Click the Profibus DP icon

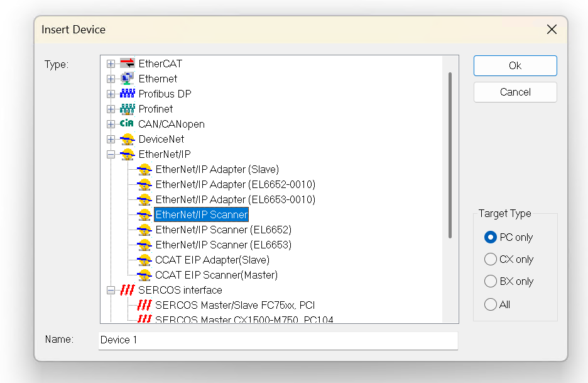point(128,94)
